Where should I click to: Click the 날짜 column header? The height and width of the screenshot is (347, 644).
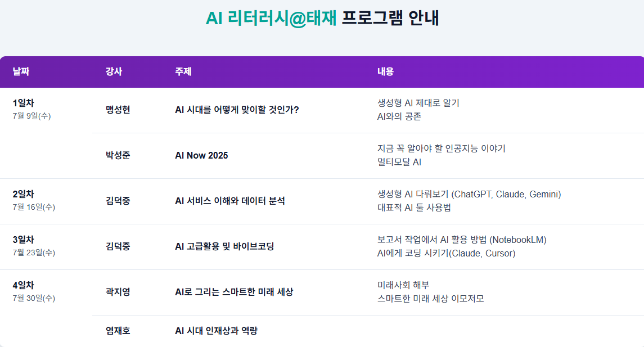click(21, 71)
